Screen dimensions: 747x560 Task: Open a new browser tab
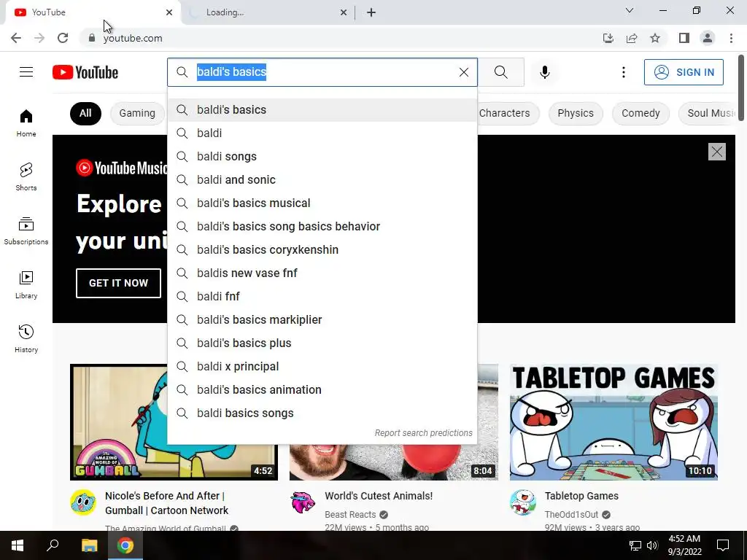[371, 12]
